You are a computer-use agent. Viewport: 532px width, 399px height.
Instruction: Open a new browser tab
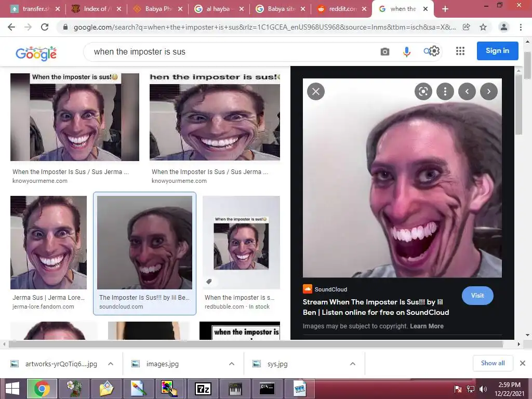click(x=445, y=9)
